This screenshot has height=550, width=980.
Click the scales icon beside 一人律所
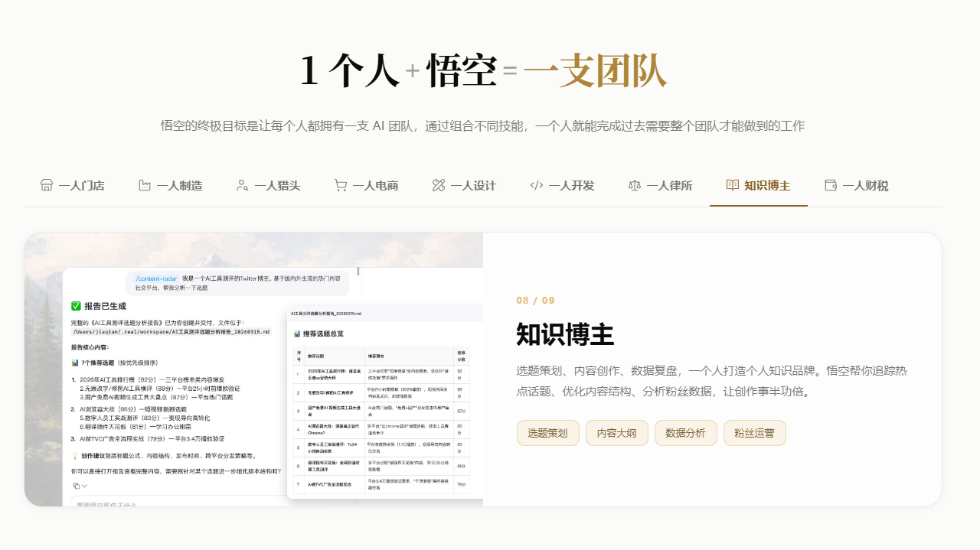635,185
